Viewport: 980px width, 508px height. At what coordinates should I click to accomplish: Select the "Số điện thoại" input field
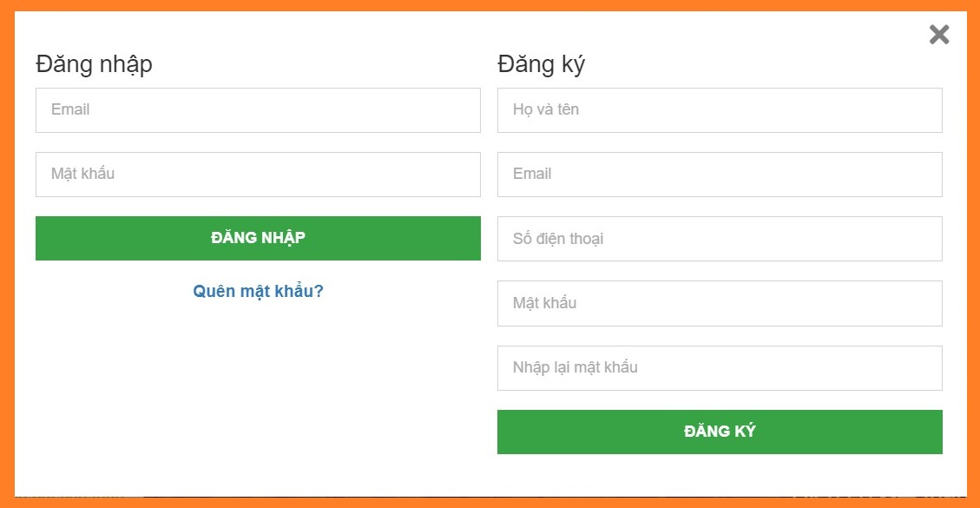[720, 239]
